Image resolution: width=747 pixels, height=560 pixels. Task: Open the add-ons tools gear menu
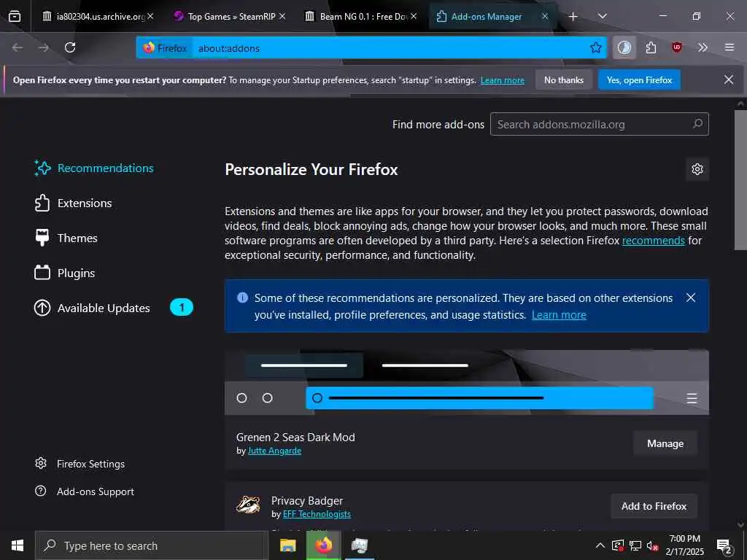pyautogui.click(x=697, y=169)
